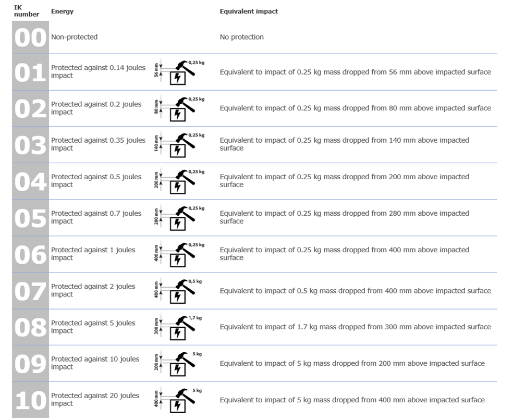This screenshot has width=513, height=420.
Task: Click "Protected against 0.5 joules impact" text
Action: (96, 181)
